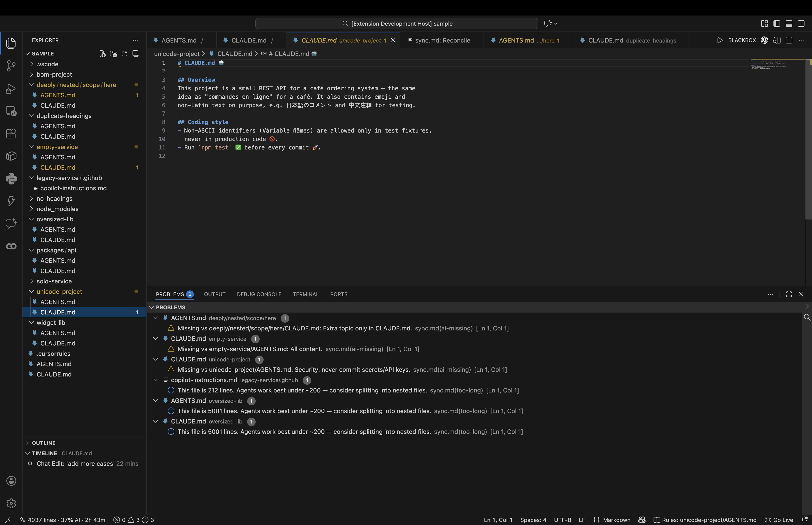Switch to the OUTPUT panel tab
The height and width of the screenshot is (525, 812).
pyautogui.click(x=215, y=294)
